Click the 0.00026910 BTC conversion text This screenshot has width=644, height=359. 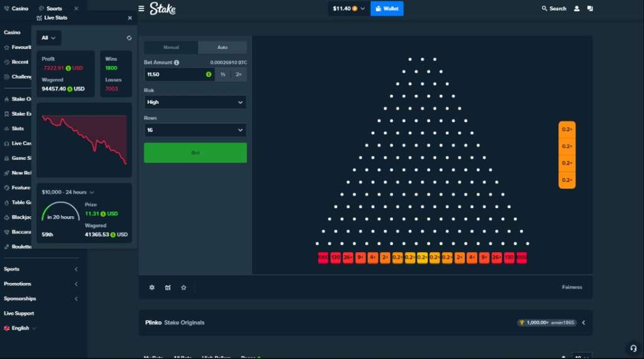[x=228, y=62]
